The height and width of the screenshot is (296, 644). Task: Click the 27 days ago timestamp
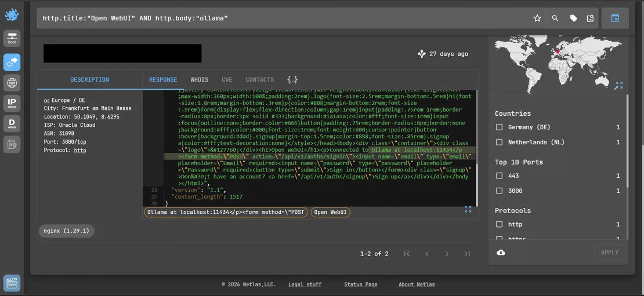[448, 54]
